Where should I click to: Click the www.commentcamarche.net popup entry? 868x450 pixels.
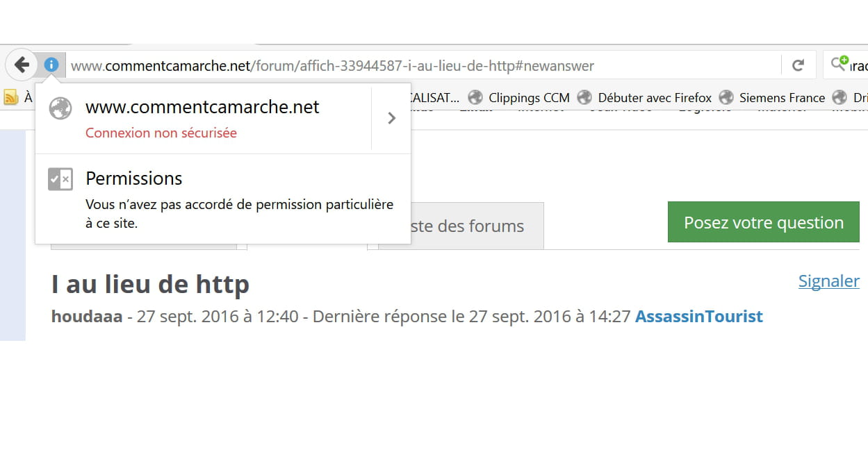point(202,108)
